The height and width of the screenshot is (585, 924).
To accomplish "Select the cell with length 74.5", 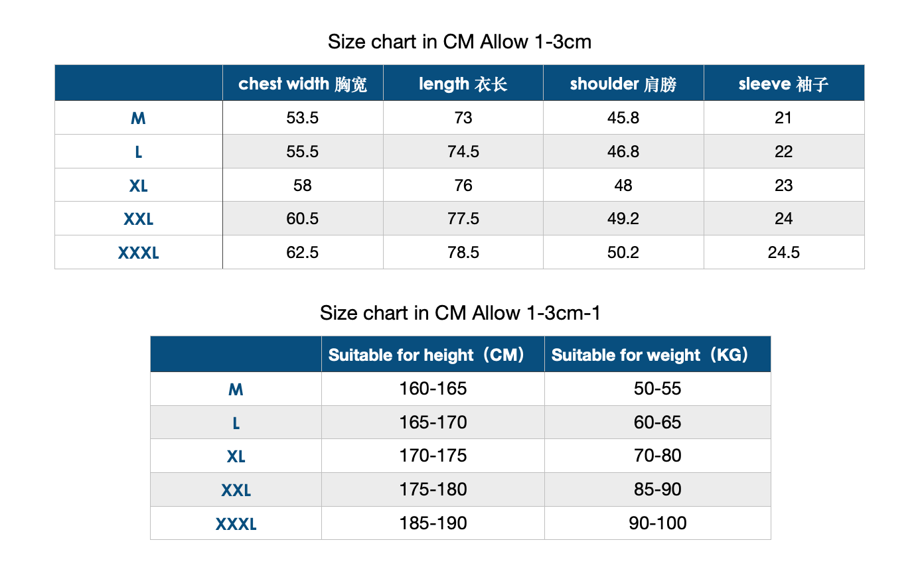I will [463, 151].
